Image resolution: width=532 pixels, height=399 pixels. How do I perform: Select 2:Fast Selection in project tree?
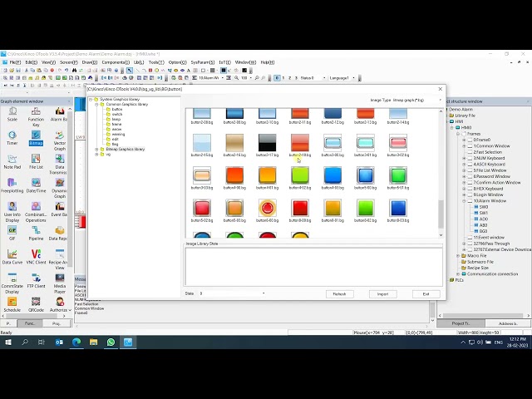click(x=488, y=152)
